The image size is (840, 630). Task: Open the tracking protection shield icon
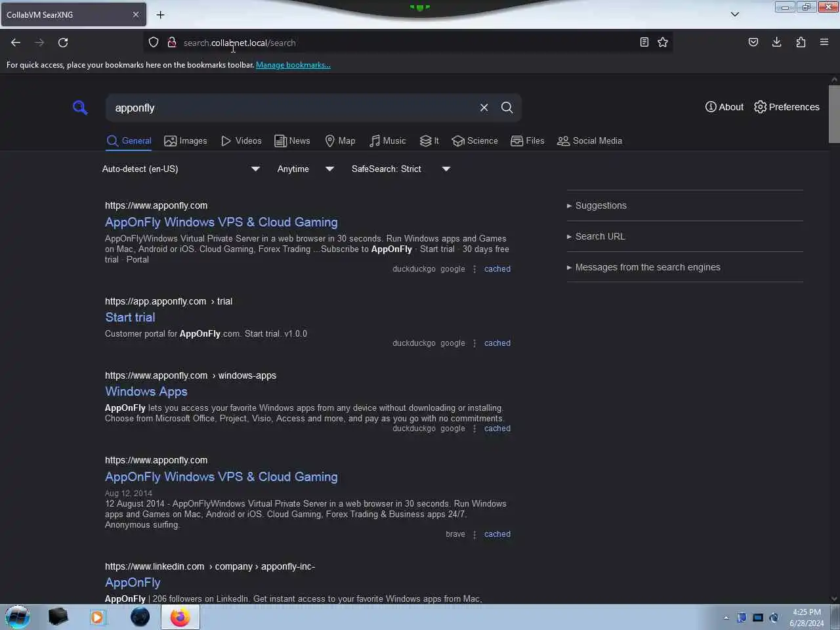point(154,43)
